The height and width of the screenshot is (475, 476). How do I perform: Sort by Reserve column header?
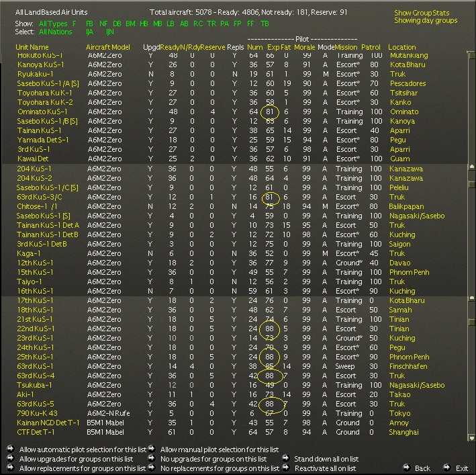pyautogui.click(x=213, y=48)
